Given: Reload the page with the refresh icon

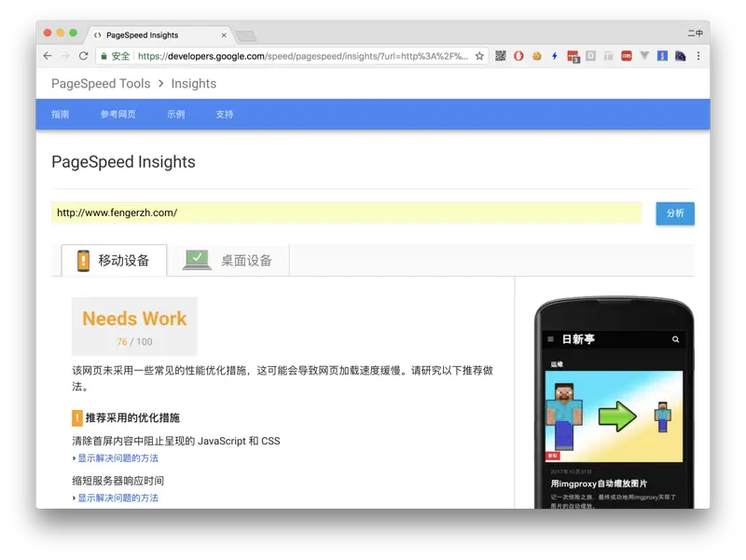Looking at the screenshot, I should pos(84,56).
